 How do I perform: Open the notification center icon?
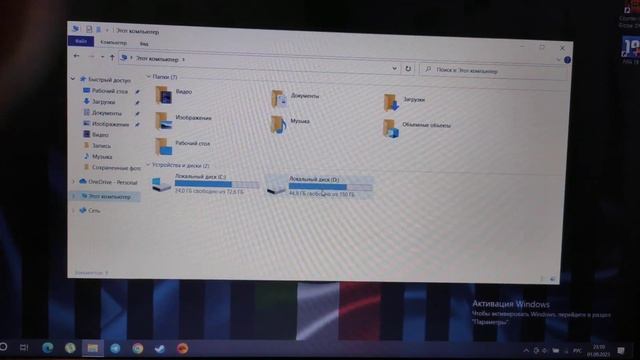(621, 351)
